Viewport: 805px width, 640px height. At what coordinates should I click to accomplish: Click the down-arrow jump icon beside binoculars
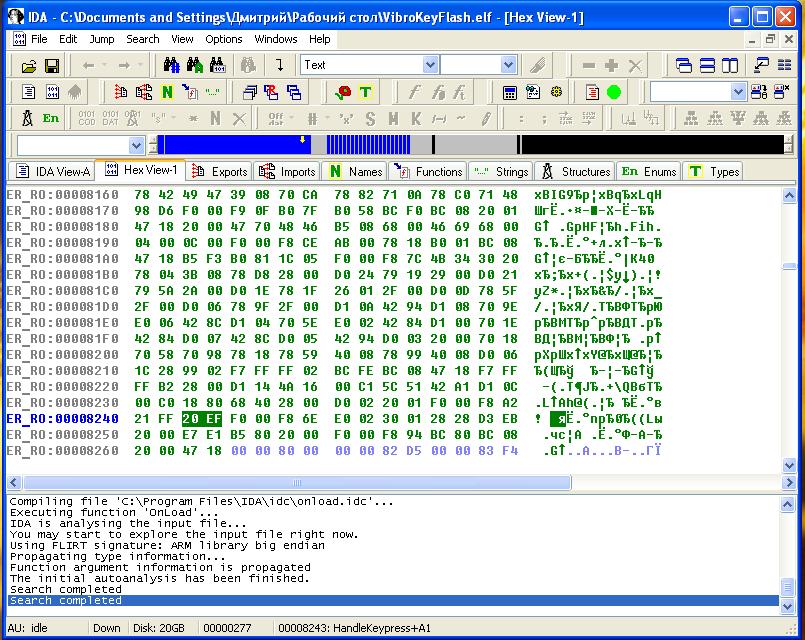pos(280,65)
